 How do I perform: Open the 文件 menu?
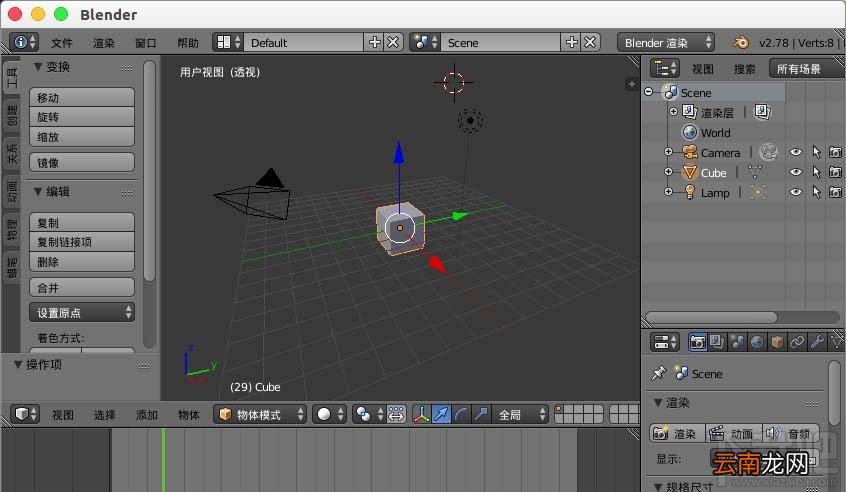pos(62,43)
